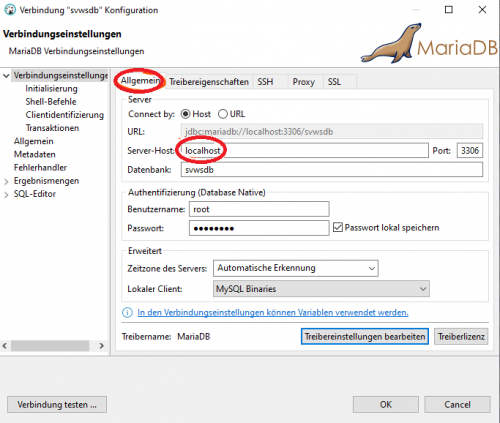Image resolution: width=500 pixels, height=423 pixels.
Task: Uncheck Passwort lokal speichern checkbox
Action: (338, 228)
